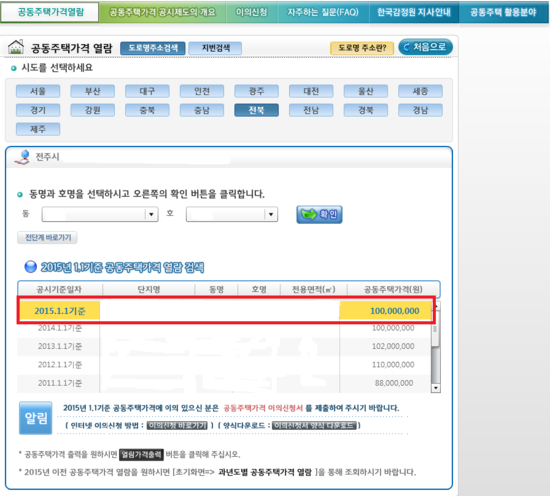Select 충북 region button
This screenshot has height=496, width=550.
tap(147, 110)
